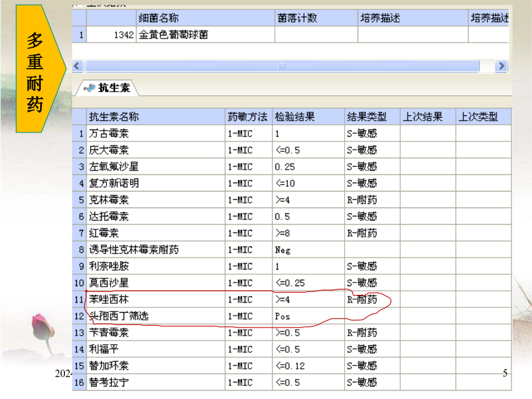This screenshot has height=399, width=532.
Task: Click the 菌落计数 column header
Action: click(316, 18)
